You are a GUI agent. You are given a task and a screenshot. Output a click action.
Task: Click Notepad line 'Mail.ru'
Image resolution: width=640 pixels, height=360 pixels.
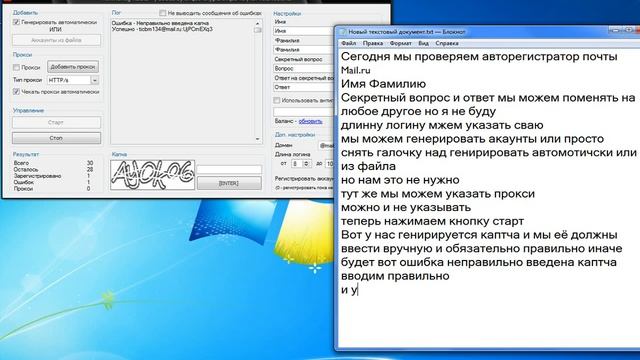point(356,70)
